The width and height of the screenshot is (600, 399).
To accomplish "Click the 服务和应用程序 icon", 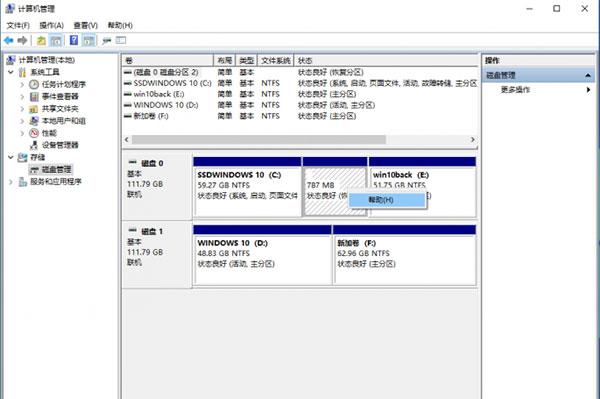I will tap(23, 182).
